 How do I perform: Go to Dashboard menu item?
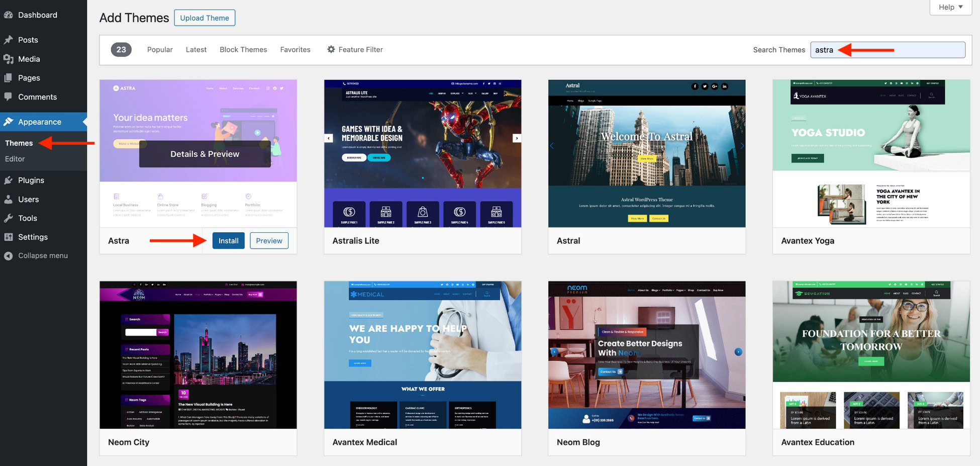(x=38, y=15)
